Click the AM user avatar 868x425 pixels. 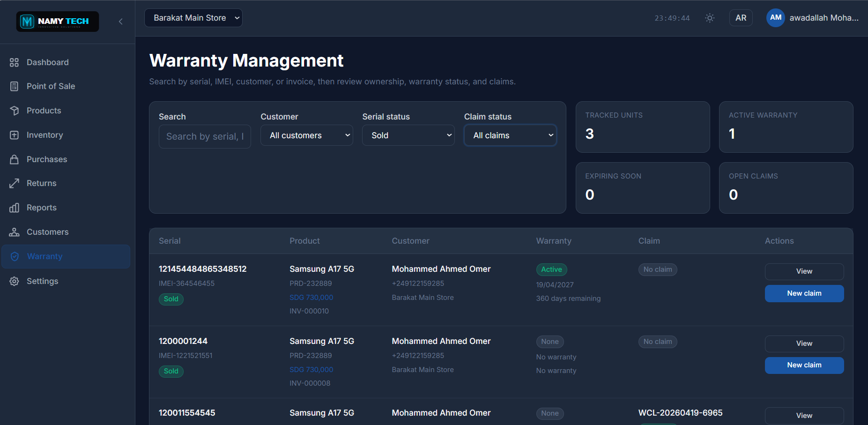tap(775, 18)
